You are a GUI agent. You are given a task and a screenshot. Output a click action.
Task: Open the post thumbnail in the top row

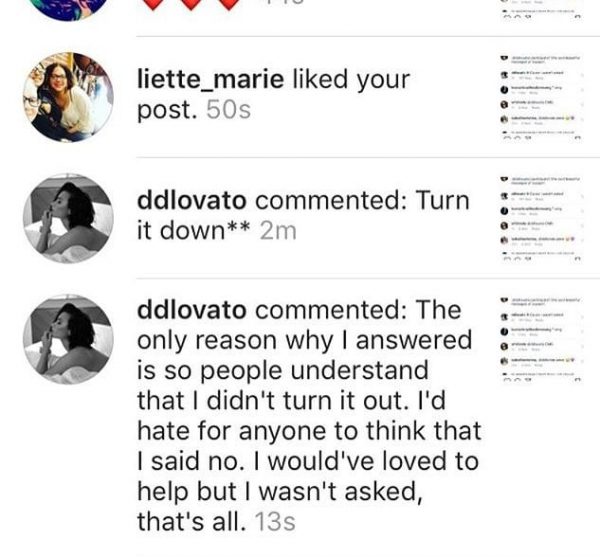tap(542, 10)
